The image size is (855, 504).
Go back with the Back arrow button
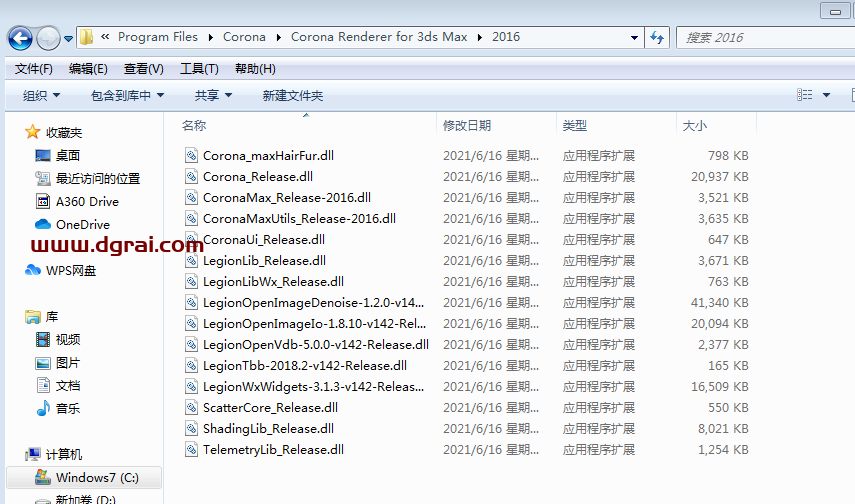[20, 38]
